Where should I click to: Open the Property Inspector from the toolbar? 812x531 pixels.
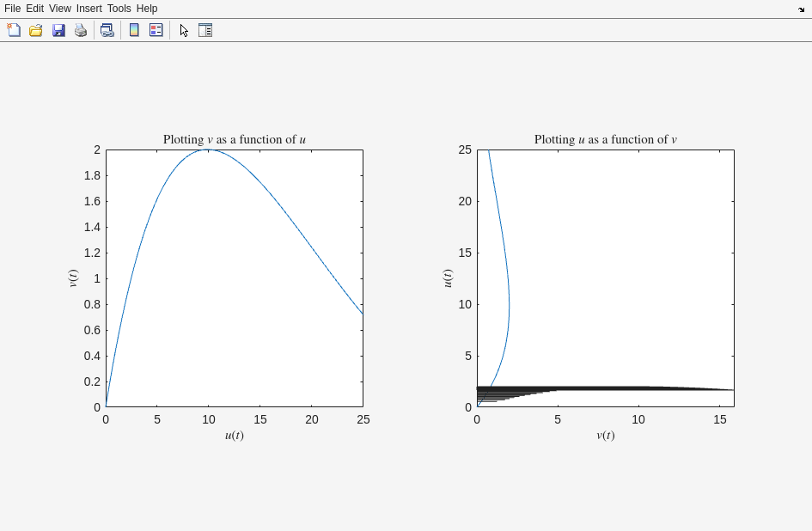[205, 30]
